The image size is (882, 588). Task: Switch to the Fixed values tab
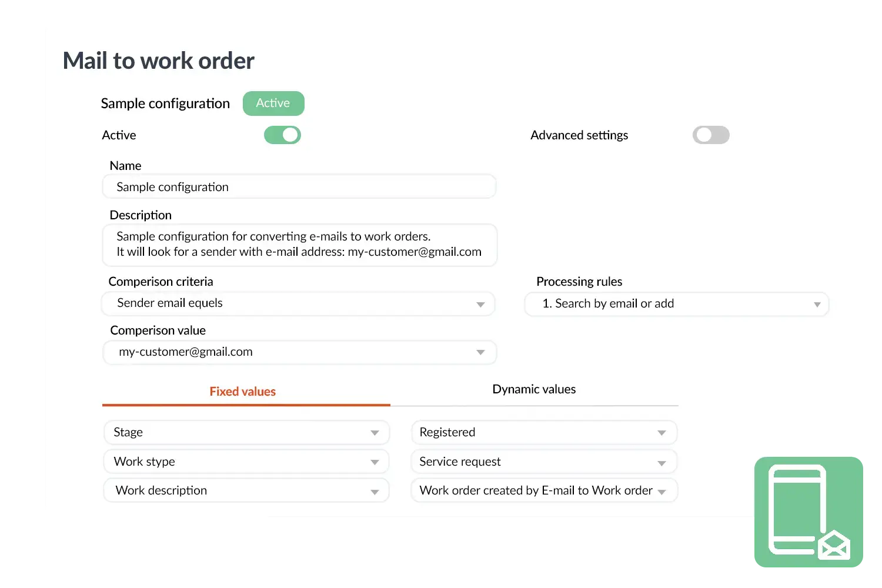click(243, 392)
